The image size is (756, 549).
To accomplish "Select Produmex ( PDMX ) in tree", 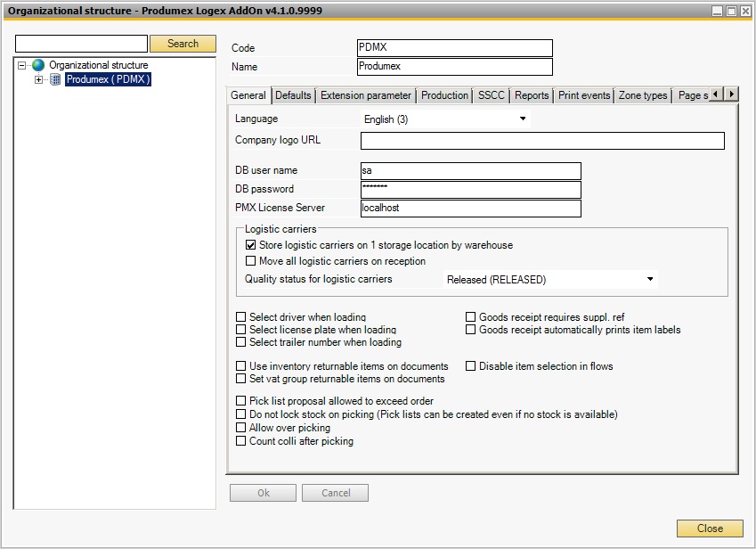I will (108, 79).
